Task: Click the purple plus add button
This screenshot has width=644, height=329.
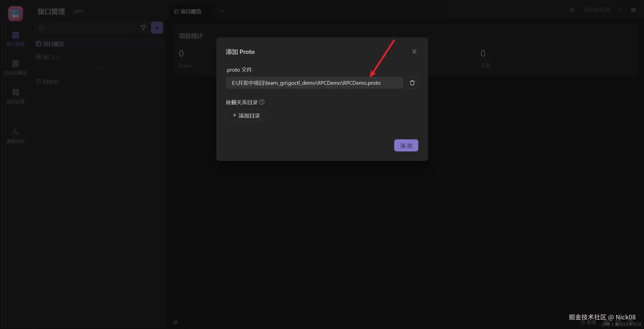Action: (157, 28)
